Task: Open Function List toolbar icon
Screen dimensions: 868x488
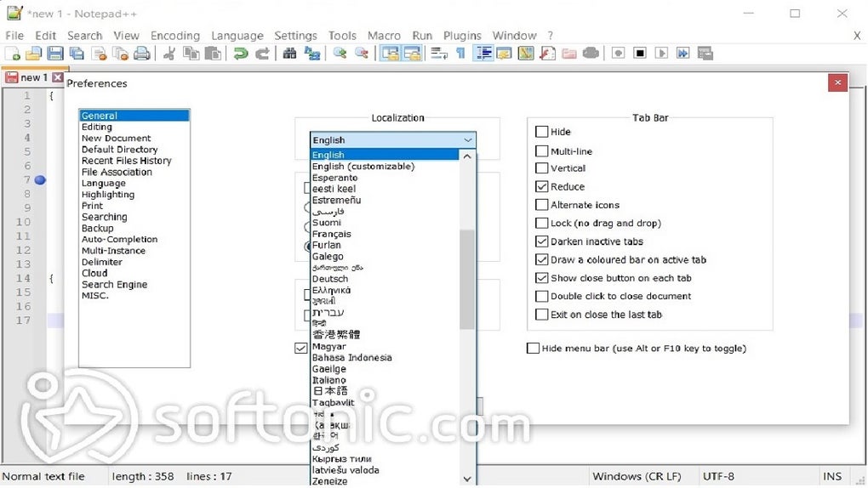Action: (547, 53)
